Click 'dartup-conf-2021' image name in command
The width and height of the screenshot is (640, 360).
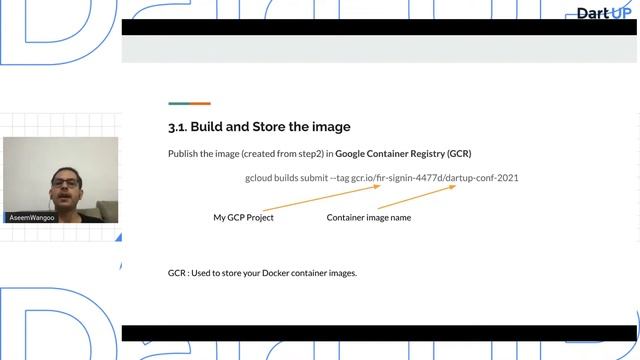[x=482, y=178]
